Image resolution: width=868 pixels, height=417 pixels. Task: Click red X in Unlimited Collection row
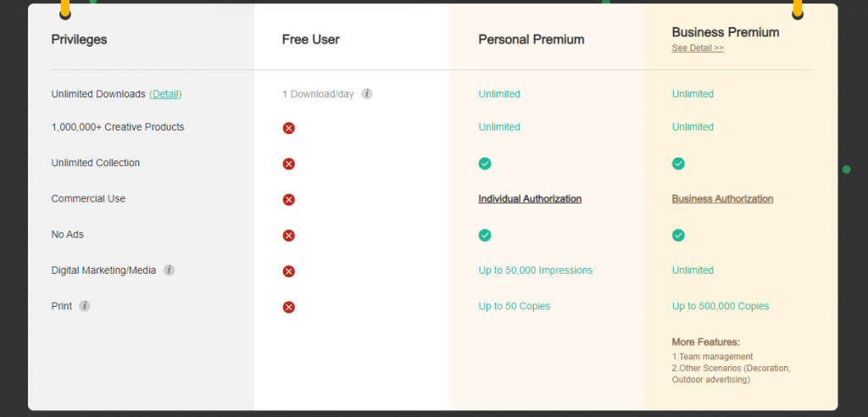pyautogui.click(x=288, y=164)
